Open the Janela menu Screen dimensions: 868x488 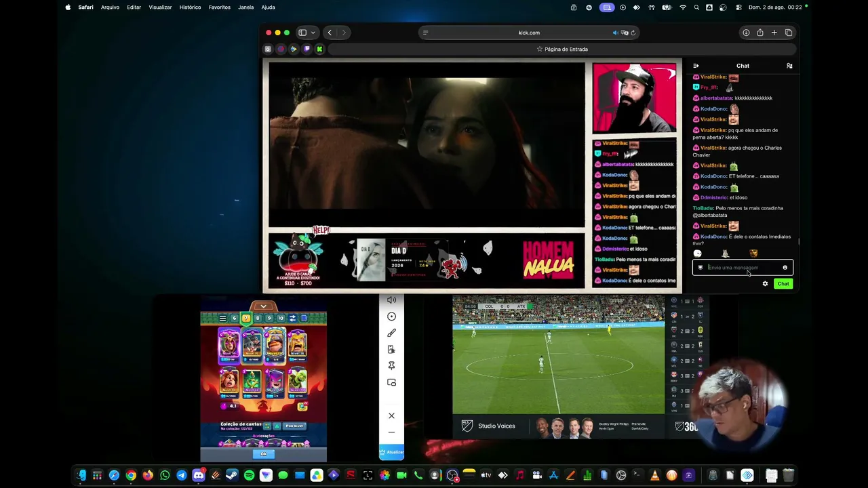[x=246, y=7]
